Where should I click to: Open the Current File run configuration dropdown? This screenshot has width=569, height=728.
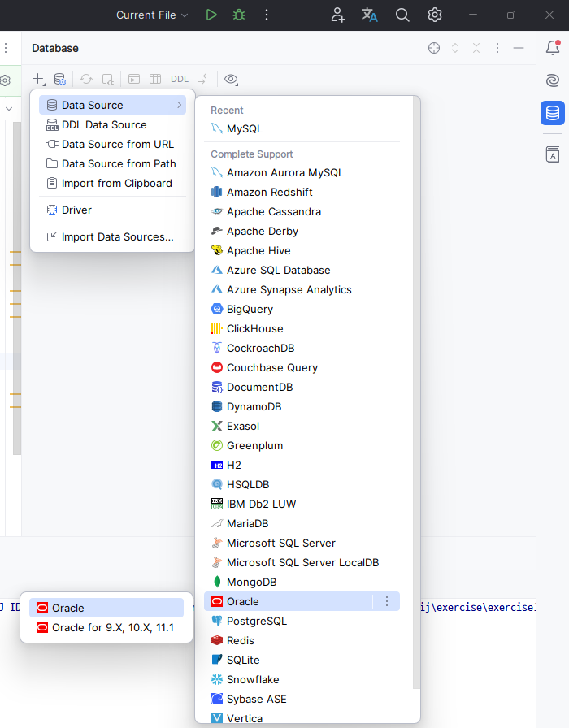(152, 15)
